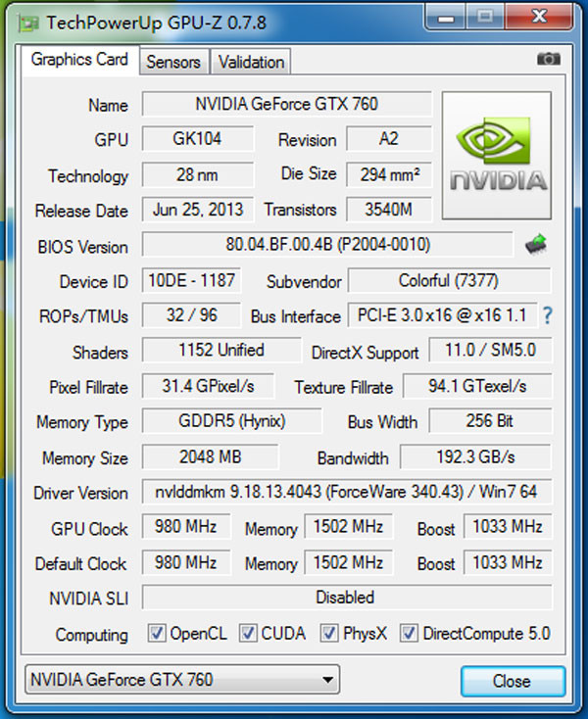Click the Bandwidth field 192.3 GB/s
Image resolution: width=588 pixels, height=719 pixels.
[475, 456]
